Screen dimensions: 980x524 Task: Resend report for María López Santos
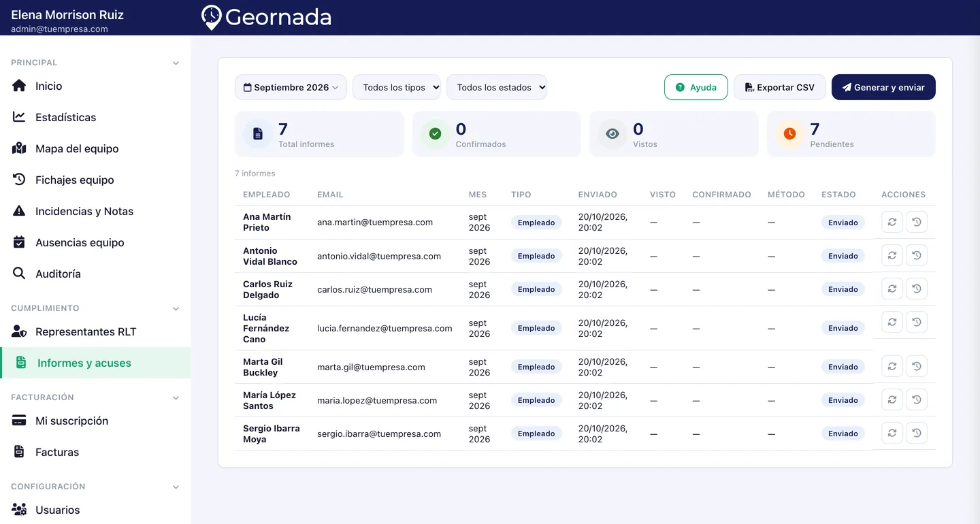(892, 399)
